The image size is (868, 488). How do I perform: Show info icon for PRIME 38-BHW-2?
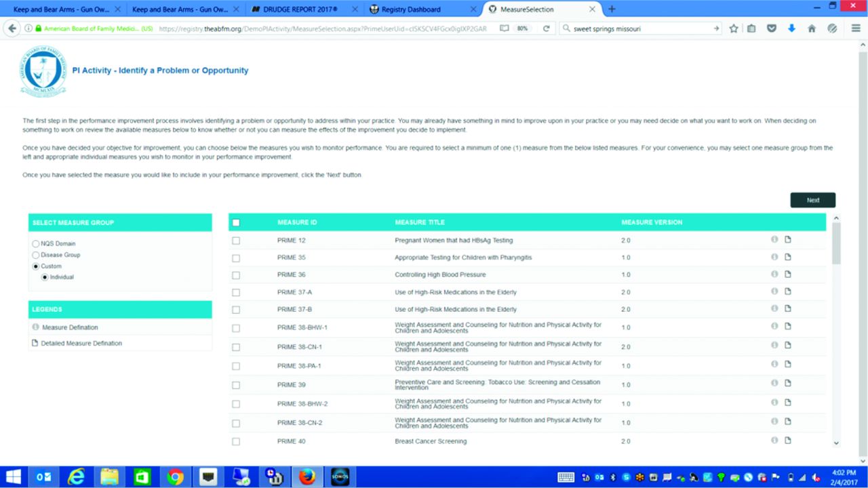point(774,403)
